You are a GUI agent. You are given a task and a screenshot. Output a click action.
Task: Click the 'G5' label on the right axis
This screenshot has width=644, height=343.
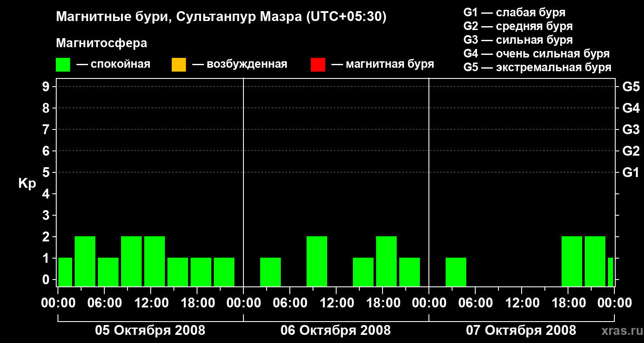point(631,87)
